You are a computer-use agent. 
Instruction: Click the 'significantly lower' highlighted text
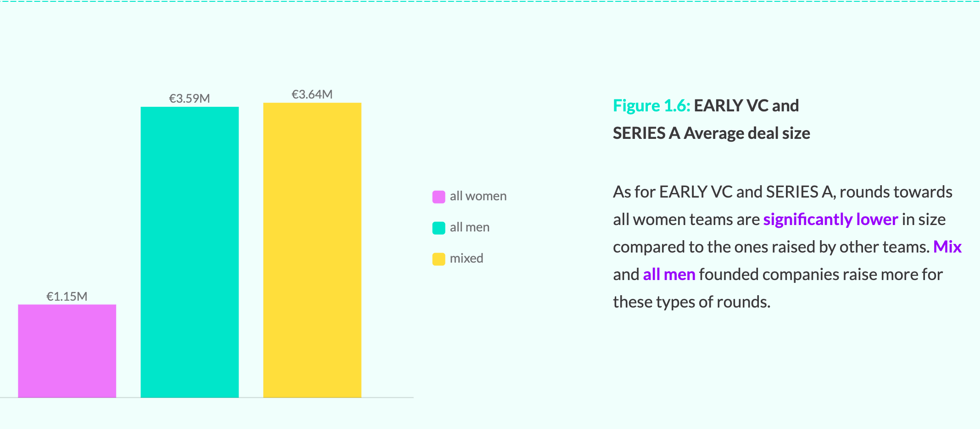coord(830,220)
